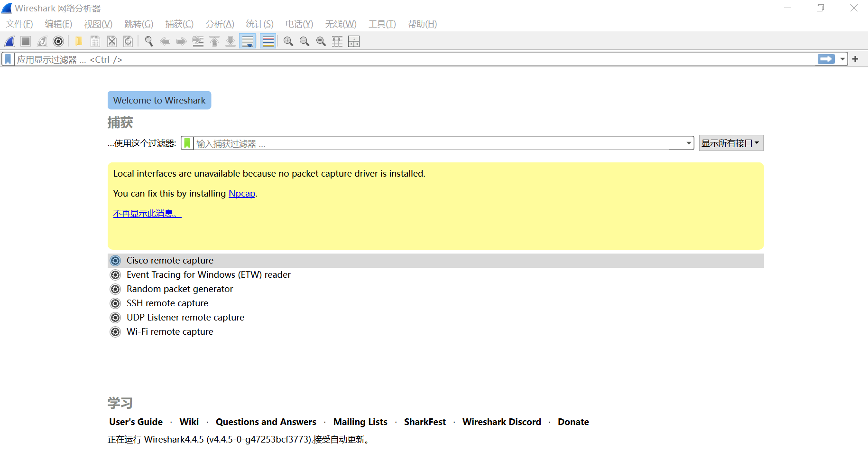
Task: Open options gear for Random packet generator
Action: click(x=115, y=289)
